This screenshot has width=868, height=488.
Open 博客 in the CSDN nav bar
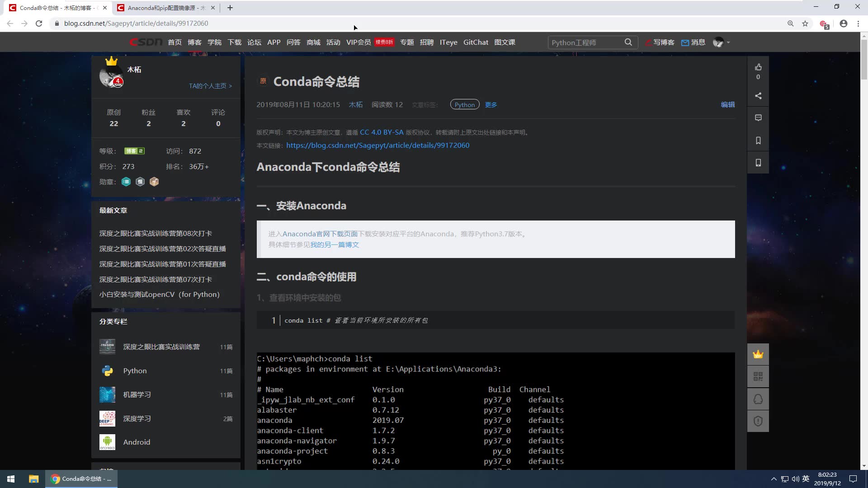(x=194, y=42)
